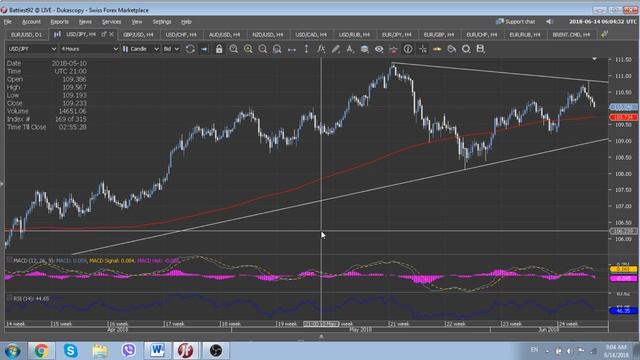This screenshot has width=640, height=360.
Task: Switch to the EUR/GBP, H4 tab
Action: (x=439, y=35)
